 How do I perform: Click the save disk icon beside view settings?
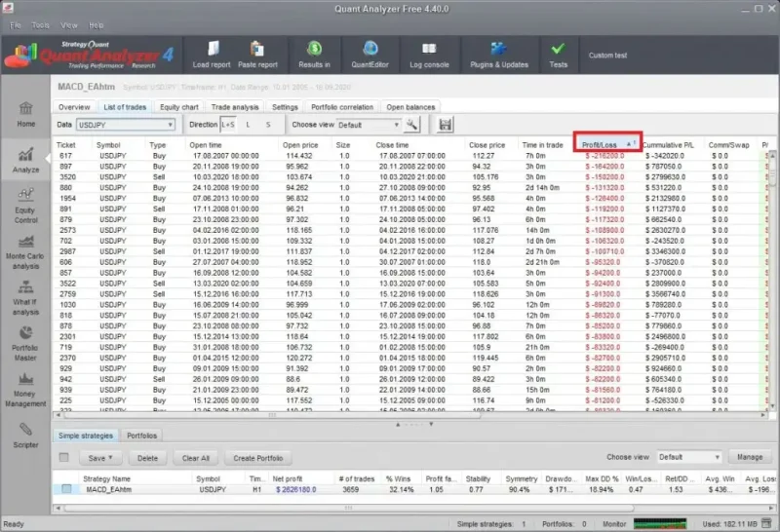pos(446,125)
